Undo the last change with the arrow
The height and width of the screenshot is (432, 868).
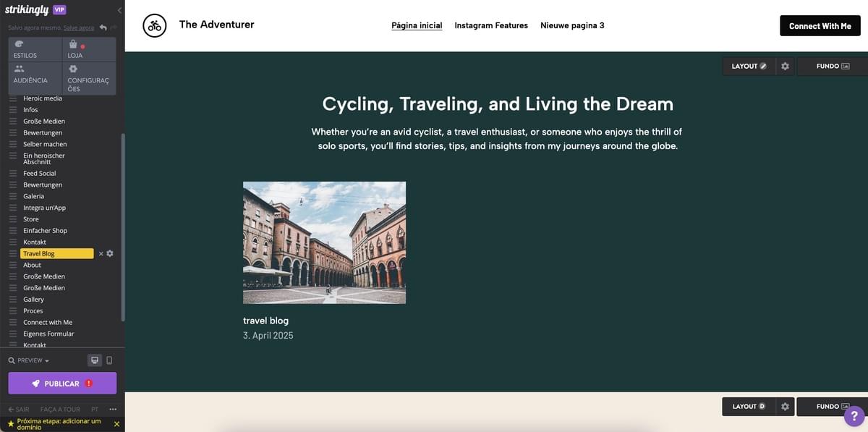[x=103, y=27]
